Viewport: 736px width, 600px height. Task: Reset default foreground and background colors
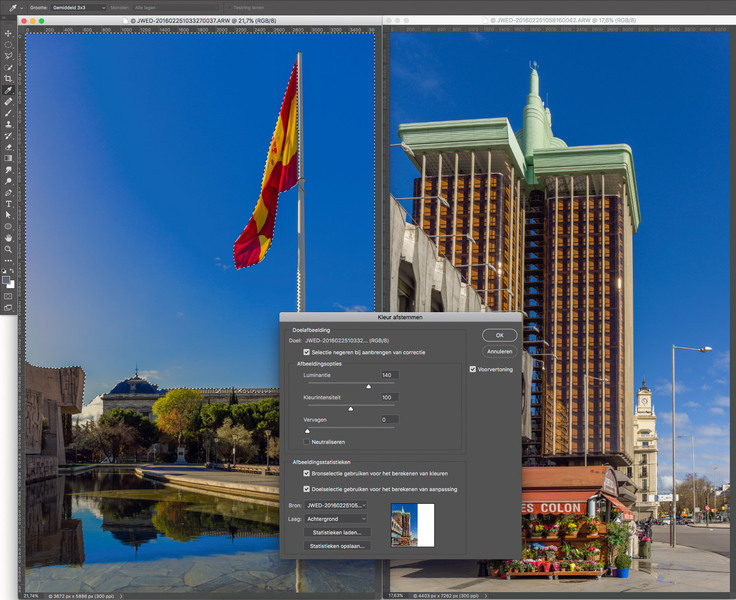(x=4, y=271)
